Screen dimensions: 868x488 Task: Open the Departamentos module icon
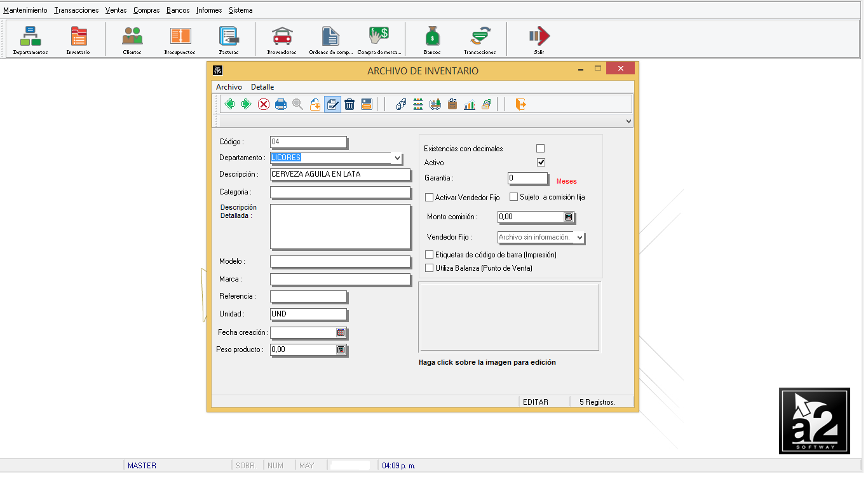[x=31, y=40]
